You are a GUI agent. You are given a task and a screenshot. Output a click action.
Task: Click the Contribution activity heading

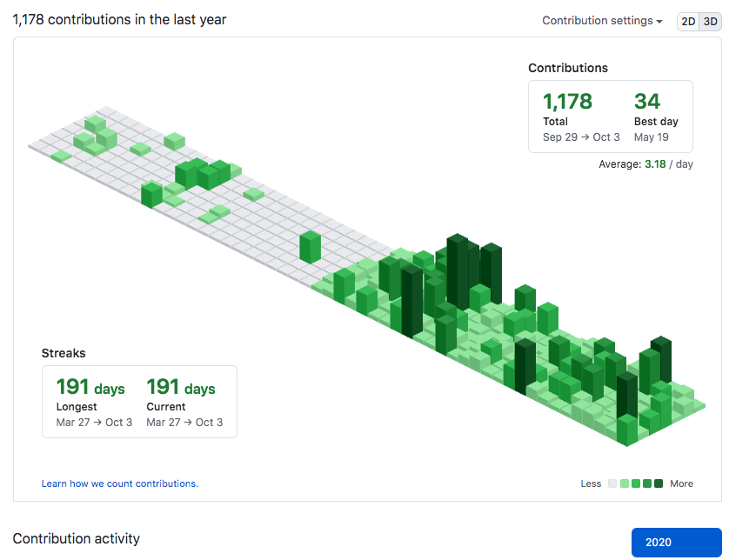coord(77,538)
